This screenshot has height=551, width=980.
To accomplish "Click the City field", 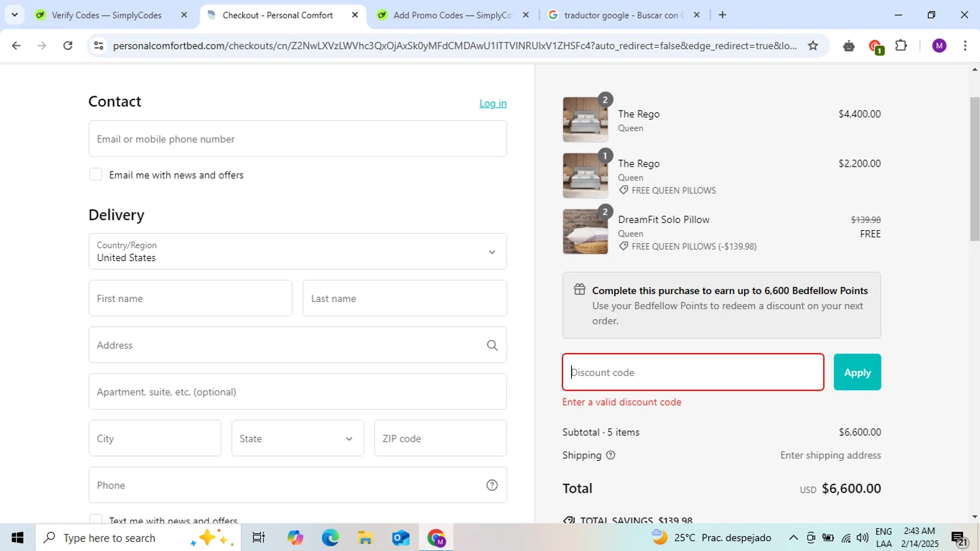I will (x=155, y=439).
